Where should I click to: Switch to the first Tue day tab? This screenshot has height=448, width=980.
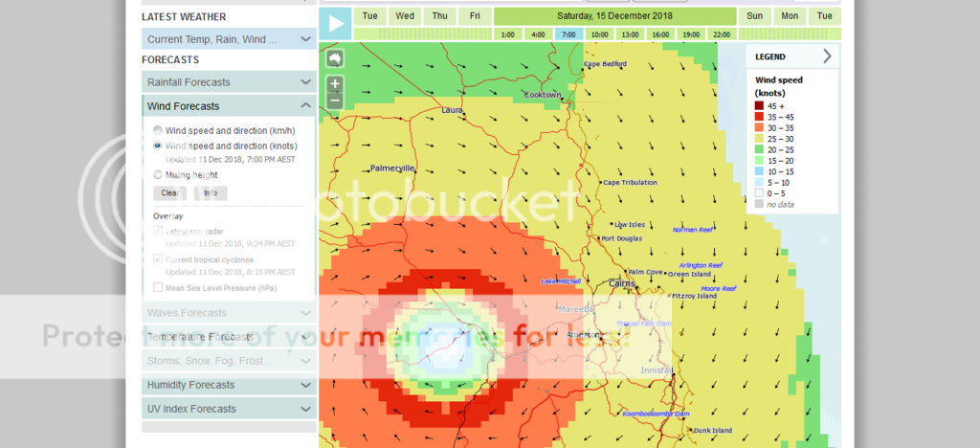point(370,16)
